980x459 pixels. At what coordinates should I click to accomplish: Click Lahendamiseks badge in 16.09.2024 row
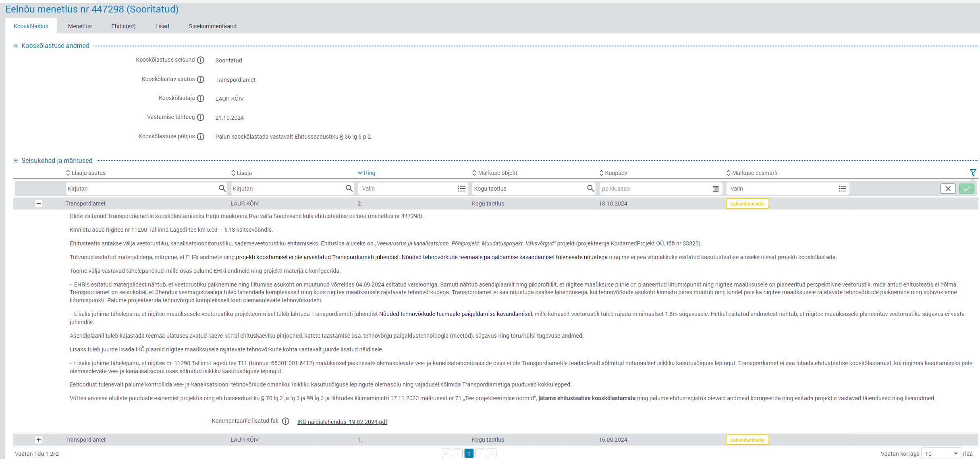pyautogui.click(x=747, y=440)
